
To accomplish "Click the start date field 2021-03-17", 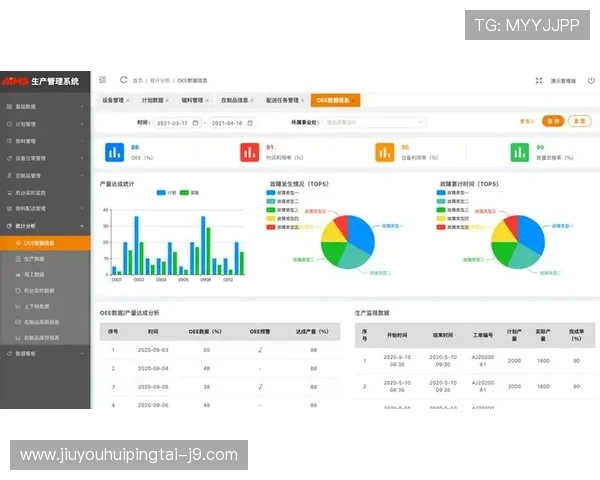I will click(175, 122).
